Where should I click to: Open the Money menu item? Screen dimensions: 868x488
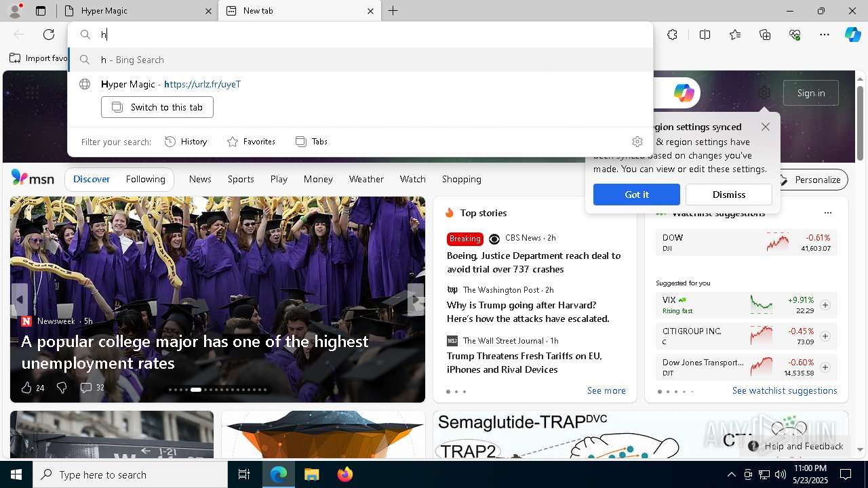(318, 179)
